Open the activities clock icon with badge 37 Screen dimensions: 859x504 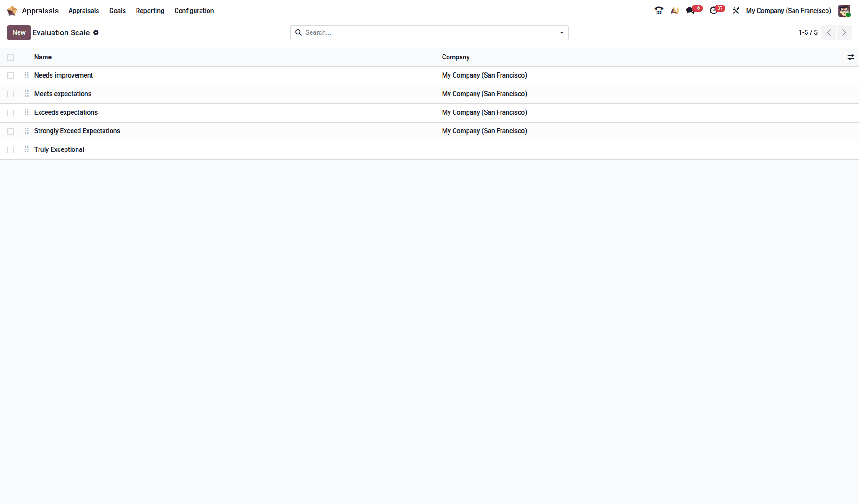[x=714, y=11]
